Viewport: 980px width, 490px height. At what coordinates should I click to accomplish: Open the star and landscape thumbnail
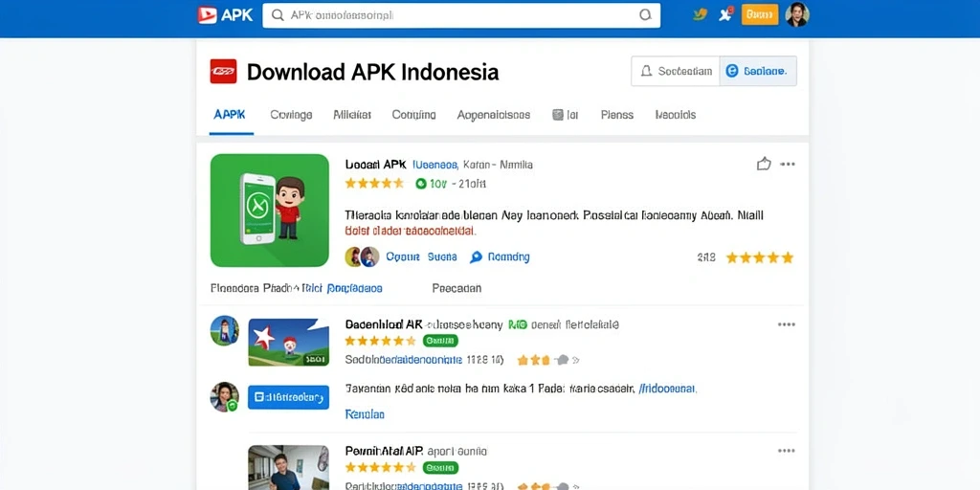coord(289,342)
